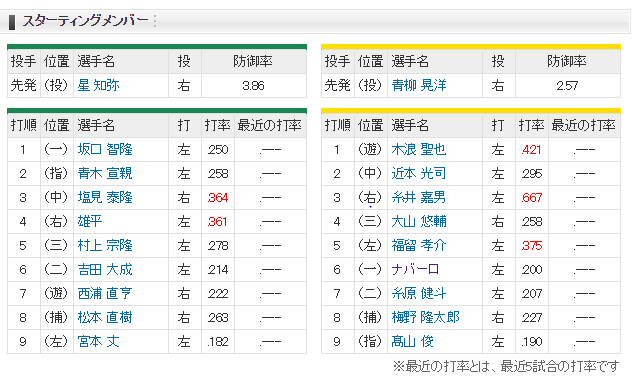Click player link 糸原 健斗

[x=419, y=293]
